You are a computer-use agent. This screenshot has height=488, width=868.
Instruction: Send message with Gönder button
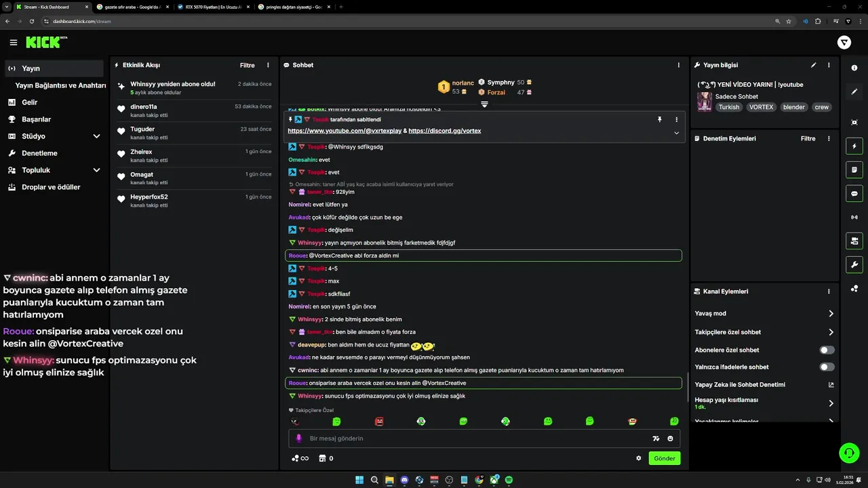(665, 458)
